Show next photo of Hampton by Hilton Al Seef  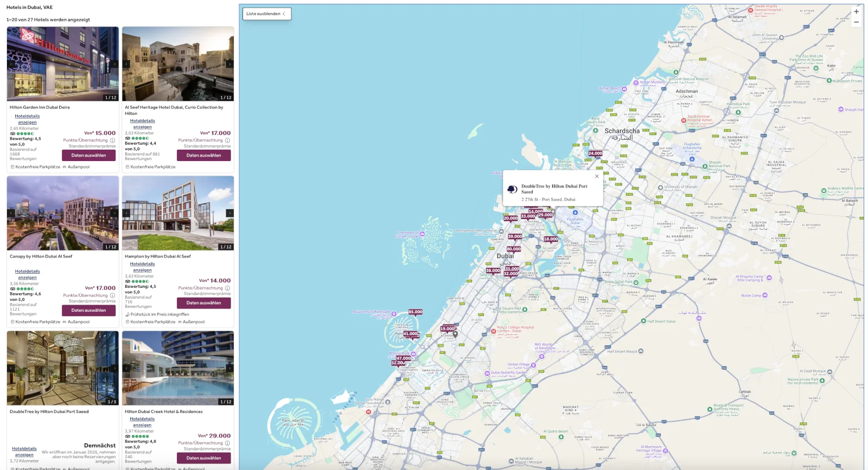click(229, 213)
